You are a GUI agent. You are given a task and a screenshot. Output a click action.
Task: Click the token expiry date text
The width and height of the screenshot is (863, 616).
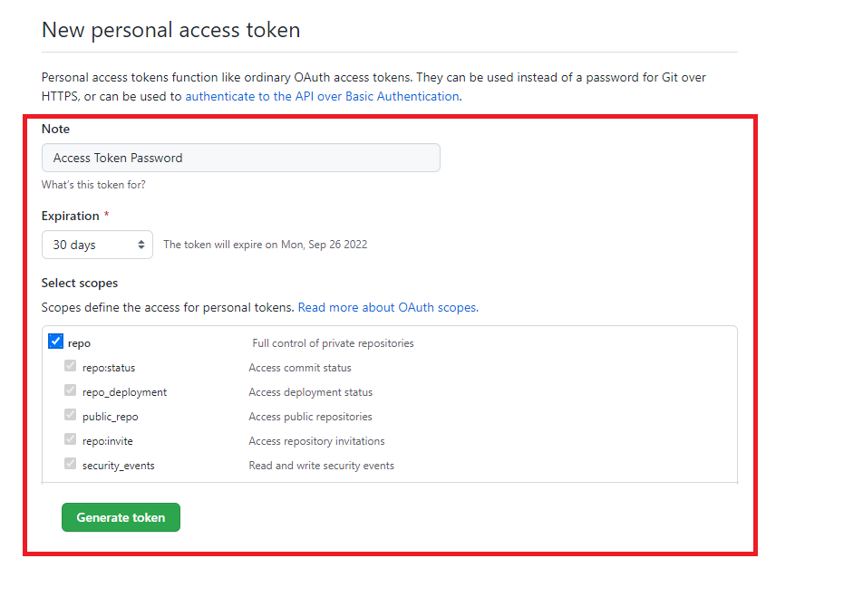[266, 245]
